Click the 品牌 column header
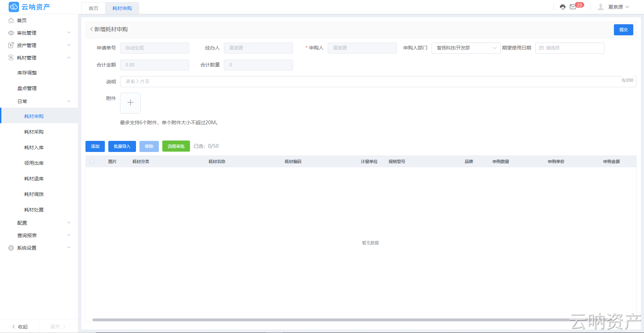The width and height of the screenshot is (644, 333). pos(469,162)
